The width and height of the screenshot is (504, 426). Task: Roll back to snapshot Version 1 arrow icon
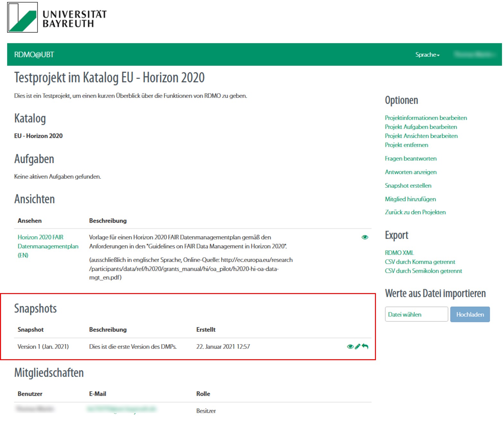point(365,346)
